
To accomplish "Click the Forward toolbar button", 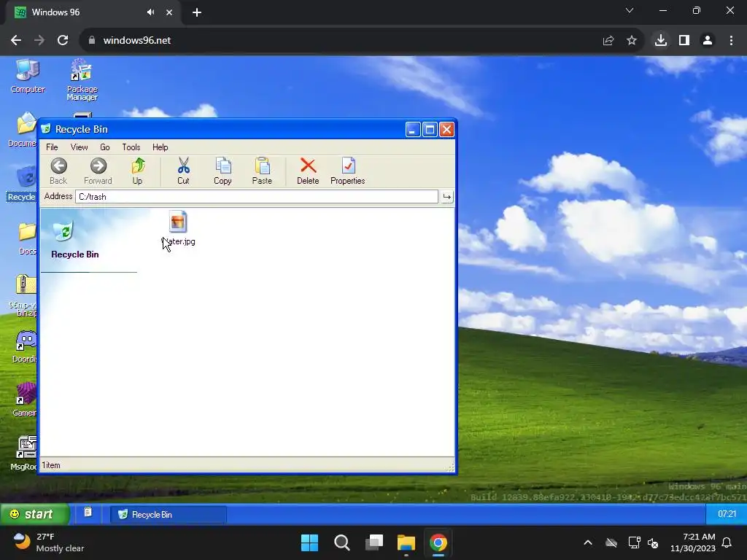I will point(98,171).
